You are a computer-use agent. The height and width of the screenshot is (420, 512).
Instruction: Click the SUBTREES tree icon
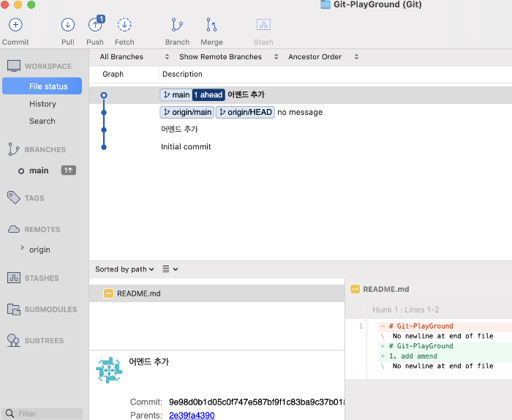click(13, 340)
